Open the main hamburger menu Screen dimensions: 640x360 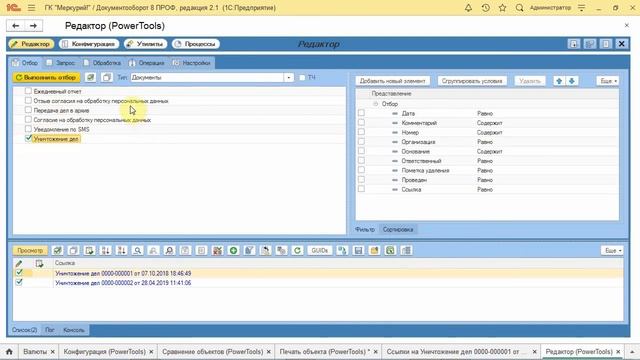pos(31,8)
